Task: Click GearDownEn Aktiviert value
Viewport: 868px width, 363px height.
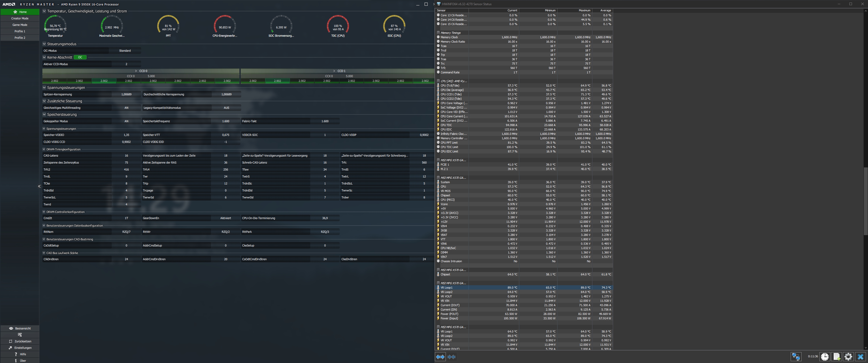Action: point(226,218)
